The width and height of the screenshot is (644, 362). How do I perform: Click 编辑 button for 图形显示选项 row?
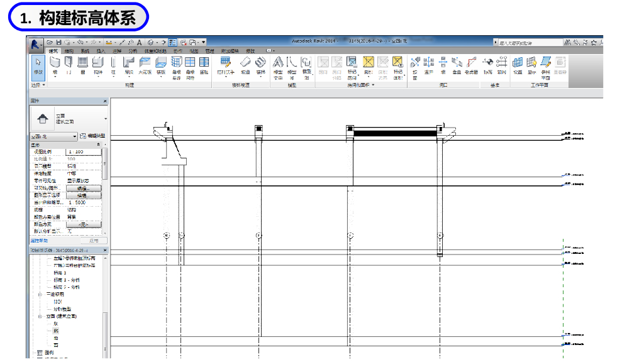84,196
